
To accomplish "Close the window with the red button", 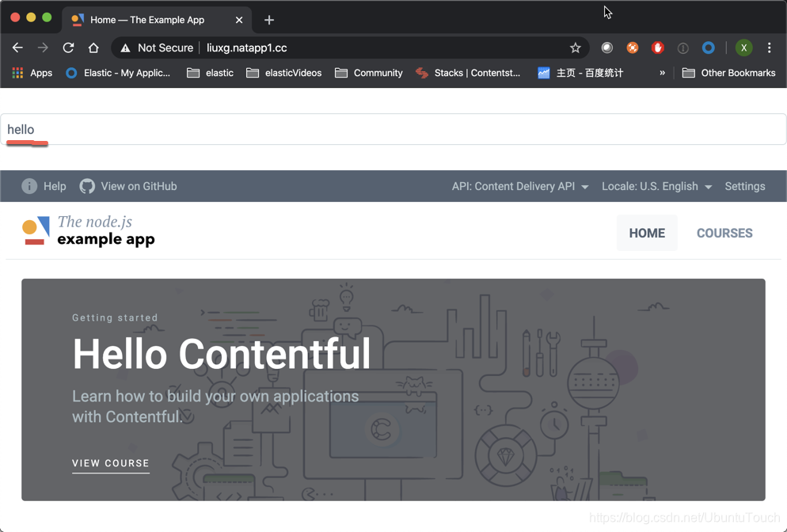I will (x=15, y=17).
